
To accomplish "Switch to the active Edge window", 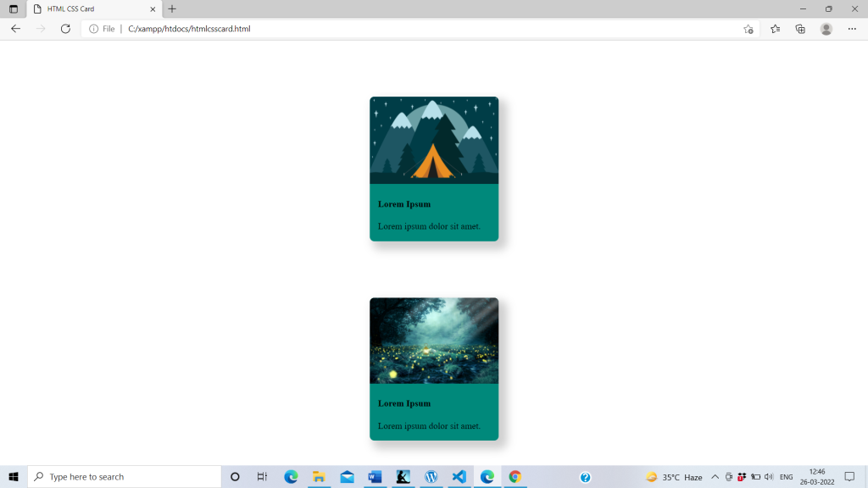I will pyautogui.click(x=487, y=476).
